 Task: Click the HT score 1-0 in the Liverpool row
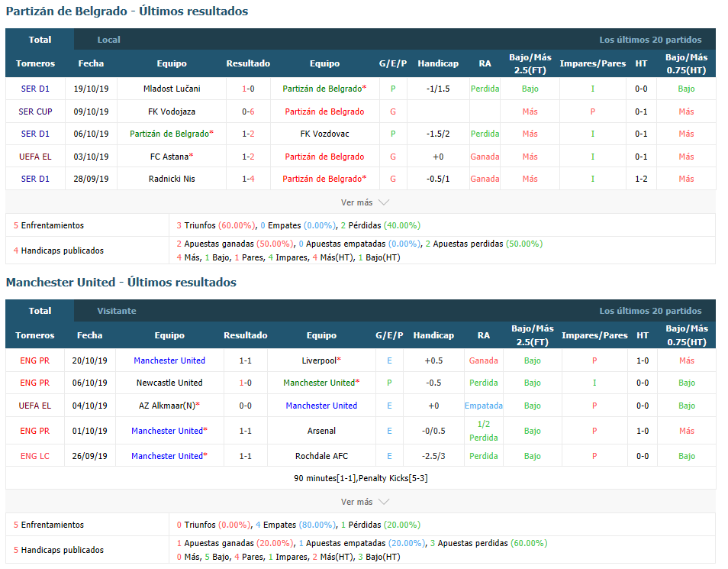point(643,360)
